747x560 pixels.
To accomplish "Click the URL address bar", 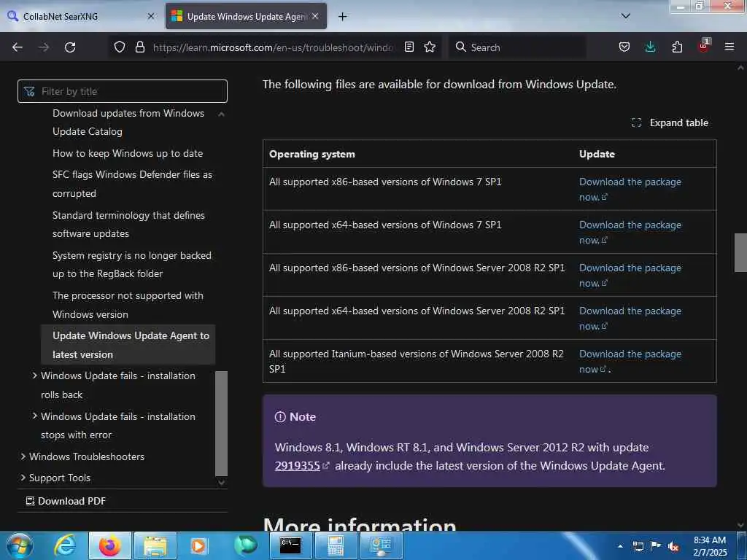I will [x=273, y=47].
